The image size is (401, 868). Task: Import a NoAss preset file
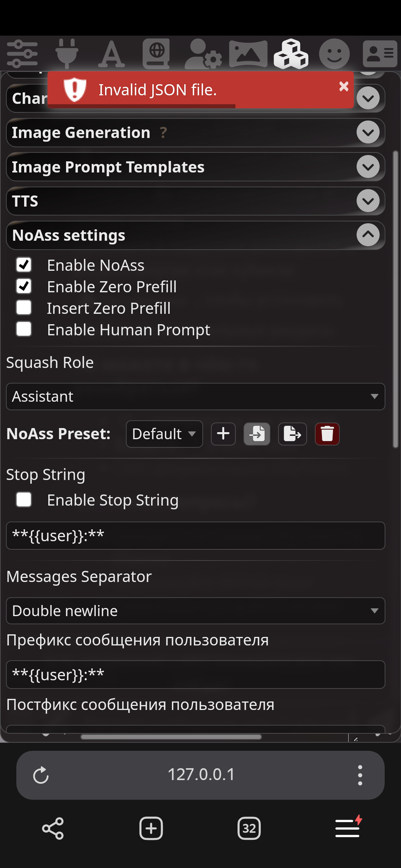(257, 434)
